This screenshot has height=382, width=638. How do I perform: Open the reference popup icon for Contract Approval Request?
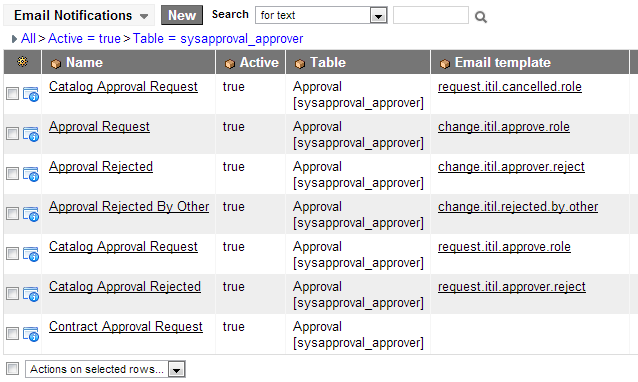(31, 334)
